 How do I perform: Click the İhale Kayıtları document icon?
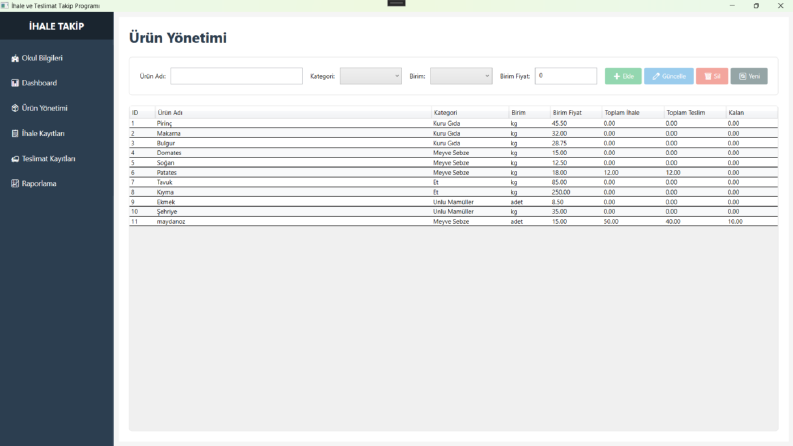[15, 133]
